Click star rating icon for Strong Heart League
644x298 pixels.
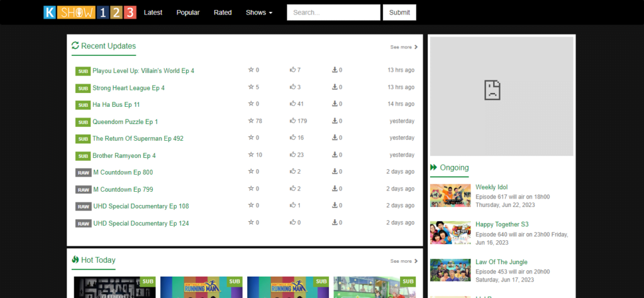251,87
